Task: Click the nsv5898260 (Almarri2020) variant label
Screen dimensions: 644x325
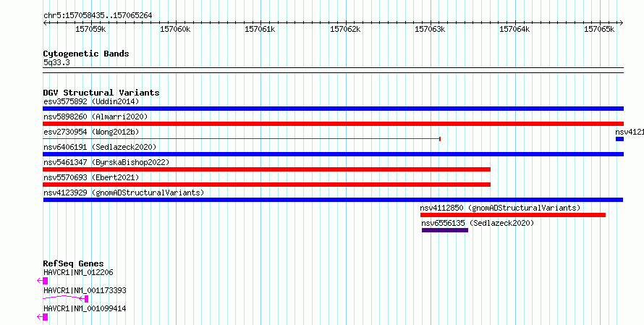Action: (x=96, y=117)
